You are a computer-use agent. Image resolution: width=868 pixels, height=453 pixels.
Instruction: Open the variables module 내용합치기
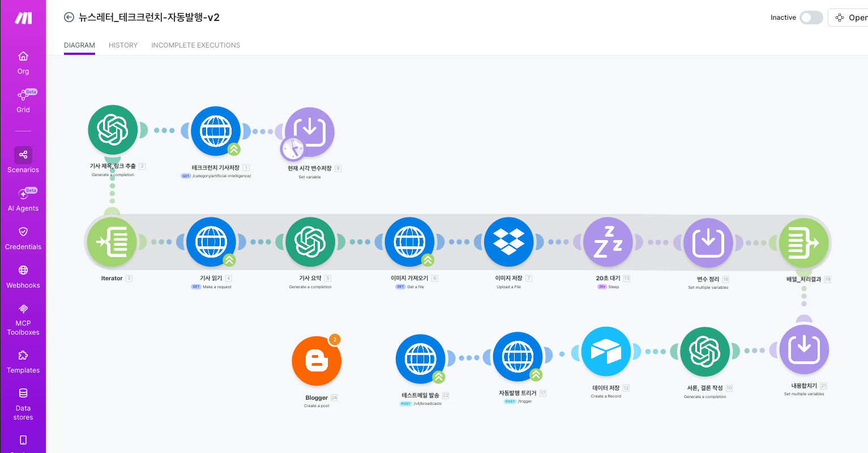coord(804,349)
